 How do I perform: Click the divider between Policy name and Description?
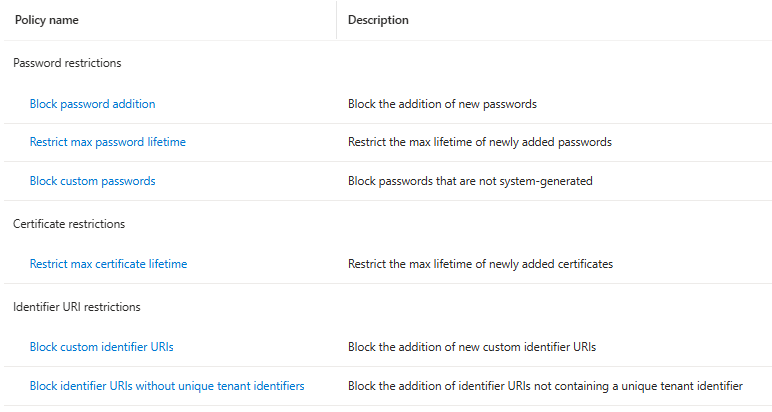click(x=337, y=20)
